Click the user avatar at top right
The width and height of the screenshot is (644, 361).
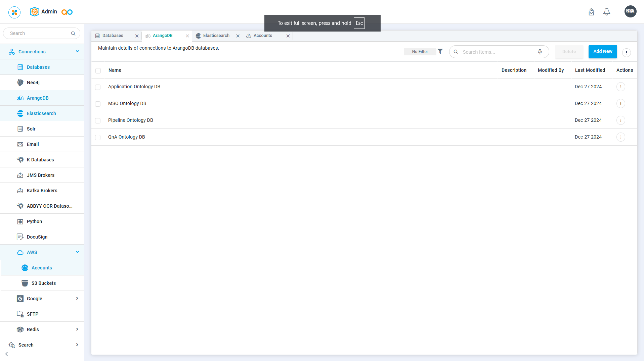click(630, 11)
